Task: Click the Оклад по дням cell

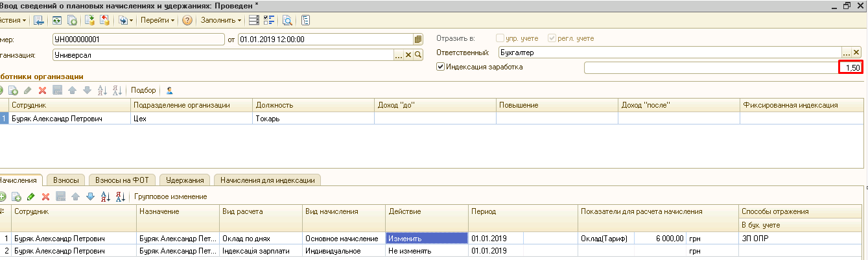Action: (x=261, y=238)
